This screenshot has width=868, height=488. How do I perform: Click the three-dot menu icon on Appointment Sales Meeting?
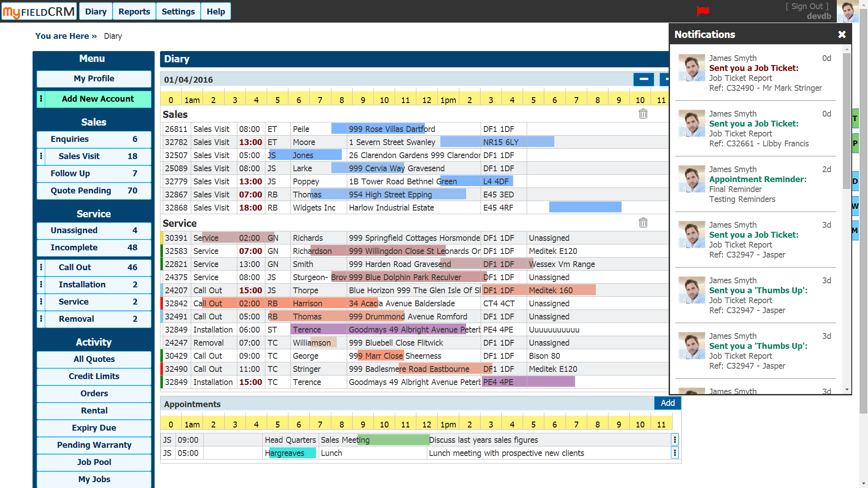pyautogui.click(x=674, y=440)
